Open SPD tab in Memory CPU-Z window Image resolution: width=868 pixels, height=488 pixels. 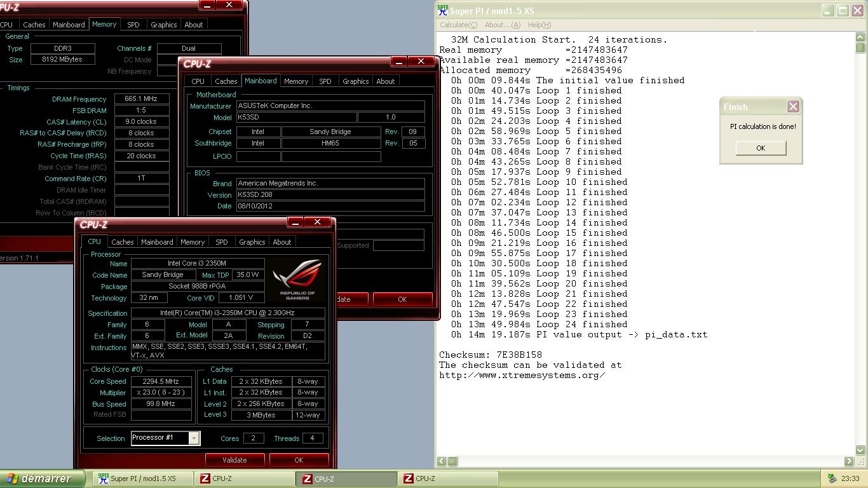click(133, 25)
